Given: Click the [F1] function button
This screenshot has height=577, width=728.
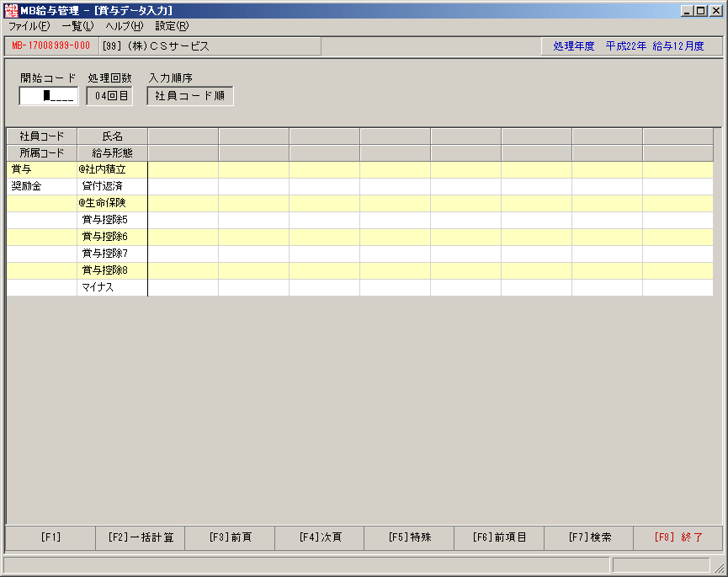Looking at the screenshot, I should 50,537.
